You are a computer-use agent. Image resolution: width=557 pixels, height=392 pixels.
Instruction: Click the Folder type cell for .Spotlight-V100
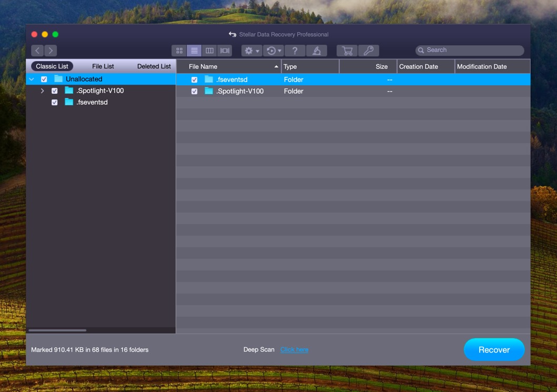(293, 92)
